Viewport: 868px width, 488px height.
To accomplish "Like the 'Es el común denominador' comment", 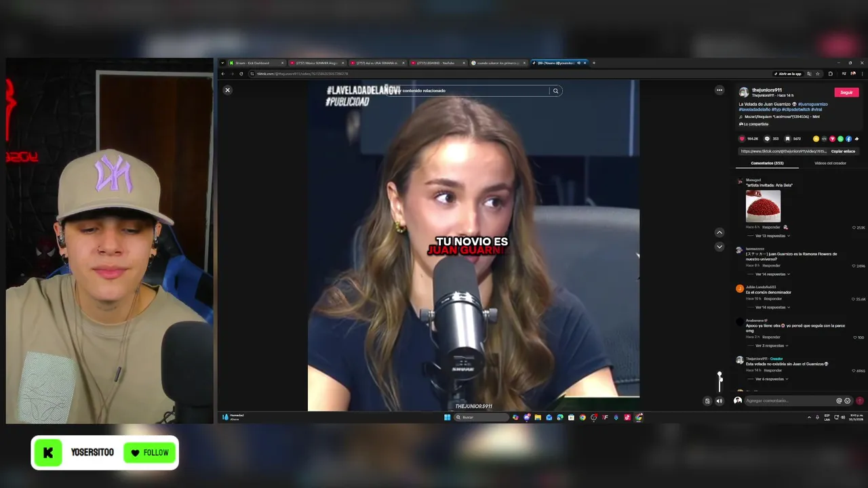I will (854, 299).
